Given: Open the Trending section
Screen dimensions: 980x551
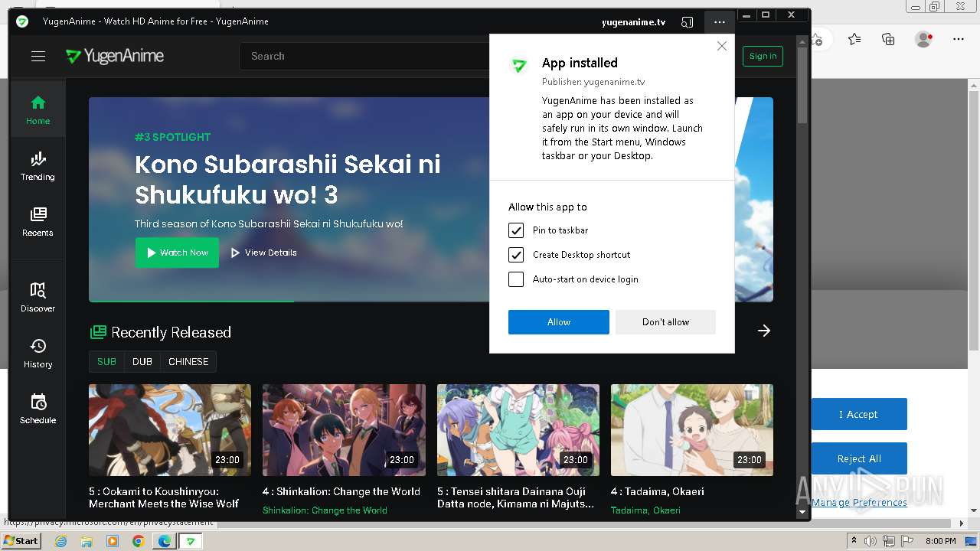Looking at the screenshot, I should 38,165.
